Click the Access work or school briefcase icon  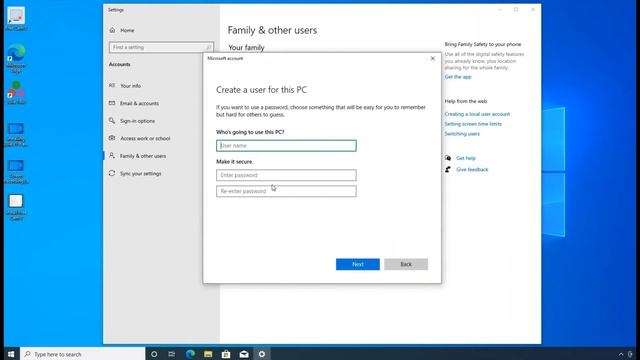[112, 138]
